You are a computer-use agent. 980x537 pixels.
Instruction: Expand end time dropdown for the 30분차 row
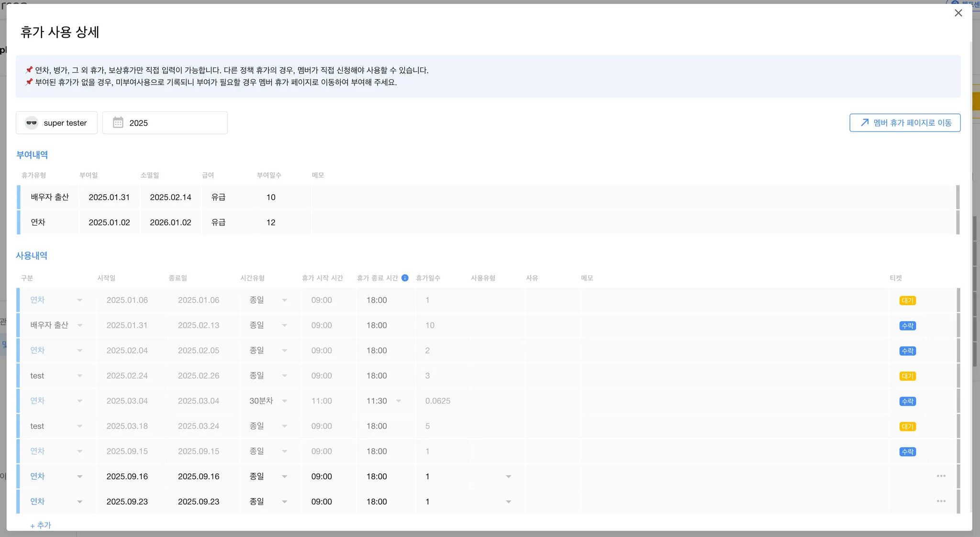(x=398, y=401)
